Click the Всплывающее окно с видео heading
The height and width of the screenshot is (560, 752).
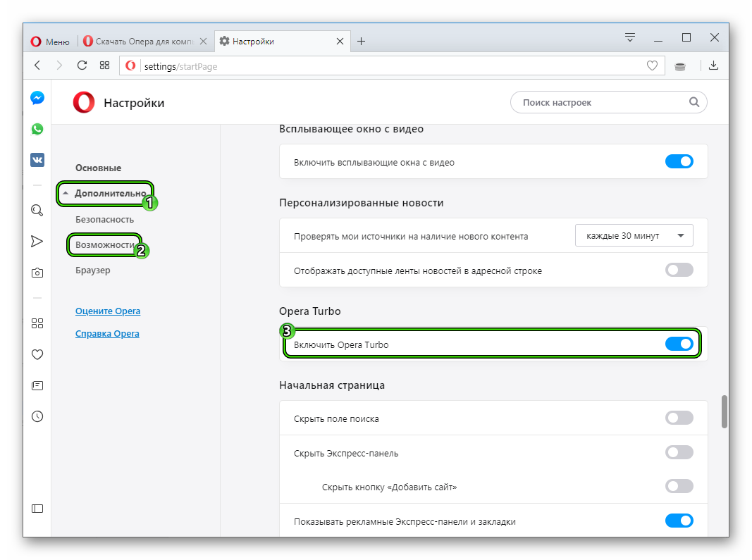click(x=351, y=129)
